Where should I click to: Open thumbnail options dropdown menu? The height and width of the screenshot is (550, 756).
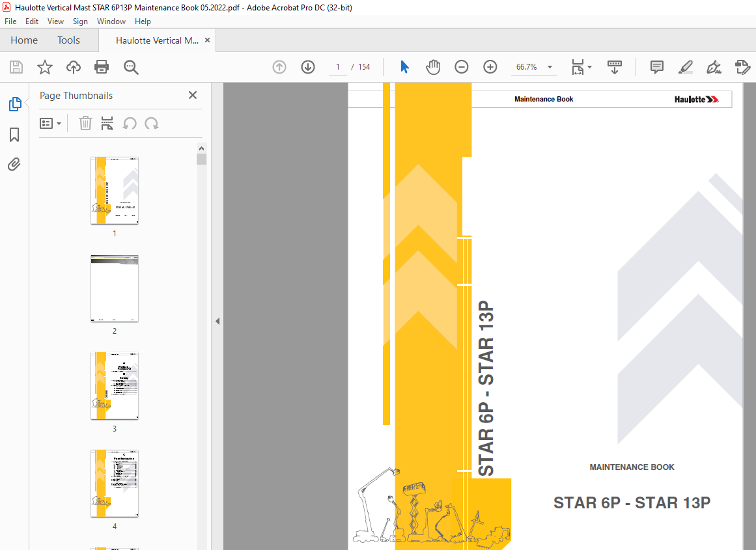coord(50,124)
